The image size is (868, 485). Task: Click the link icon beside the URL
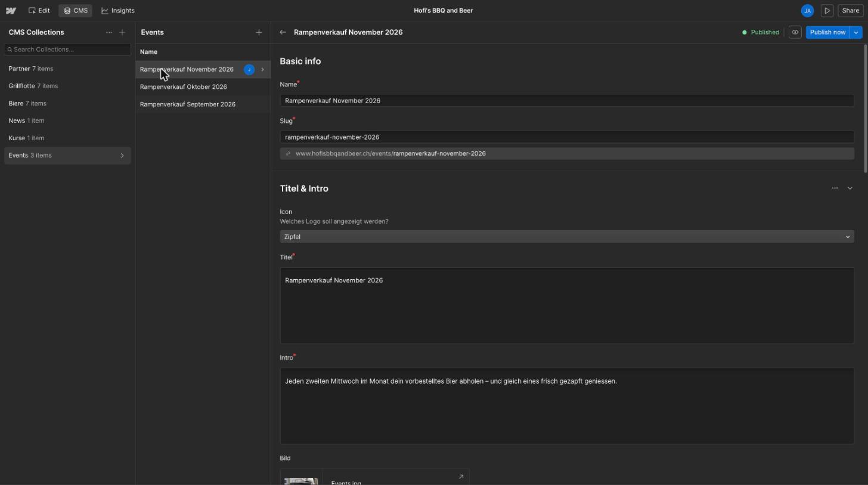pyautogui.click(x=288, y=154)
